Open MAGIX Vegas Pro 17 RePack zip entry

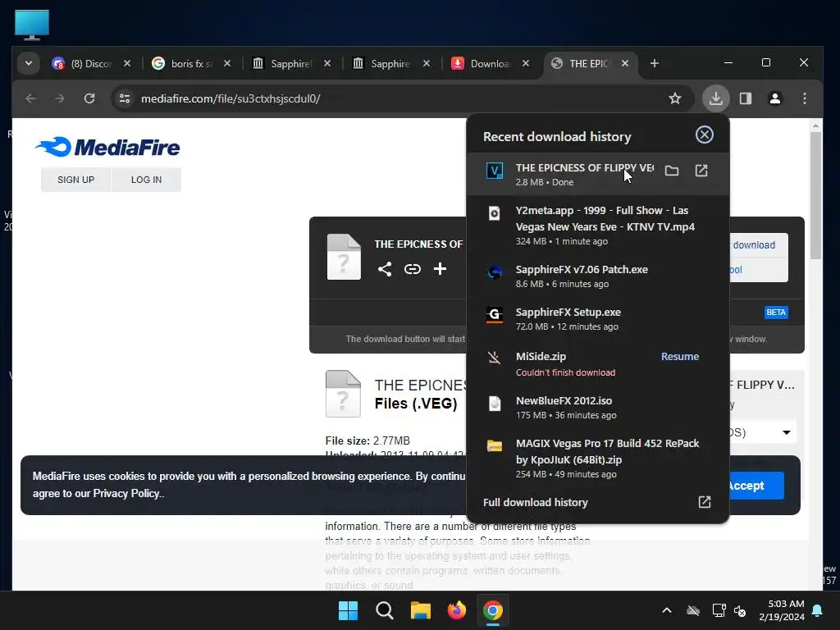coord(598,458)
